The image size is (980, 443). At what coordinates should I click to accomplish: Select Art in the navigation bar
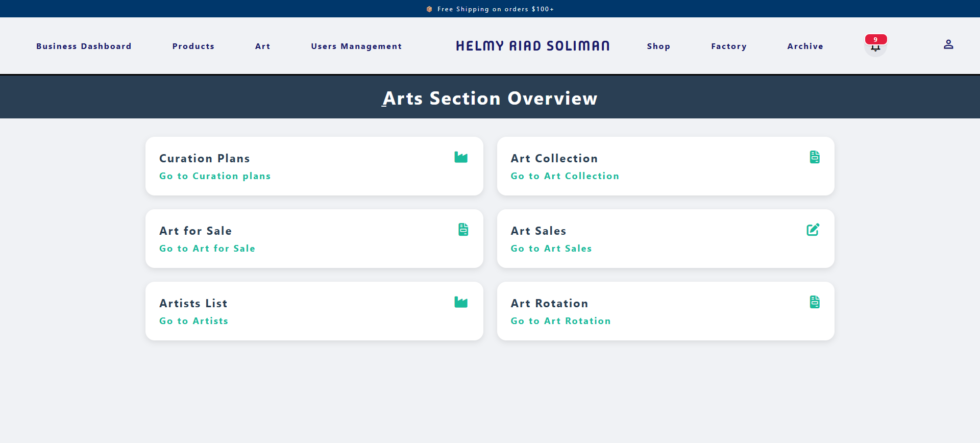[x=263, y=46]
